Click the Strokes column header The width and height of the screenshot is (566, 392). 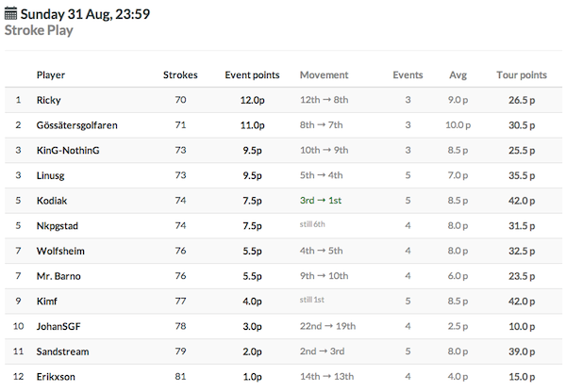pos(180,75)
